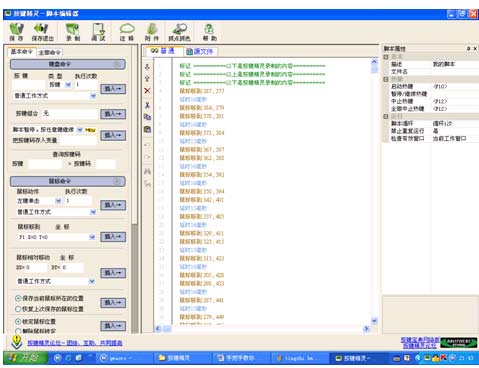The image size is (479, 368).
Task: Click the 把按键码存入变量 input field
Action: (x=77, y=140)
